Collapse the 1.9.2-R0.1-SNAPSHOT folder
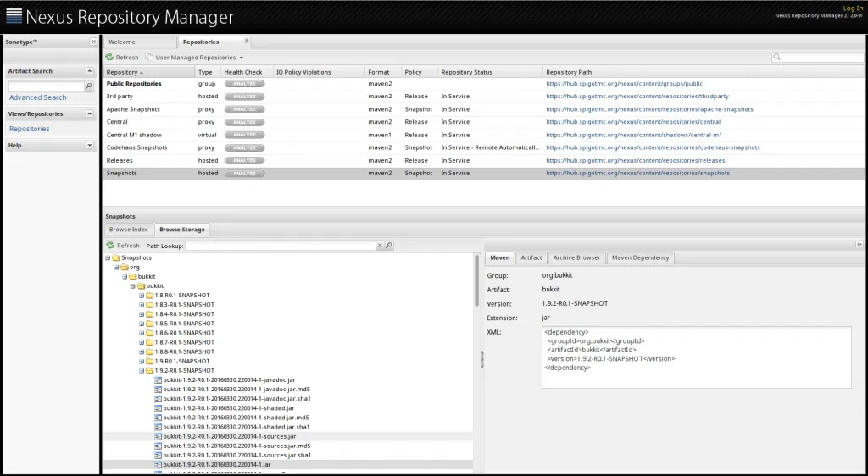 pos(142,371)
